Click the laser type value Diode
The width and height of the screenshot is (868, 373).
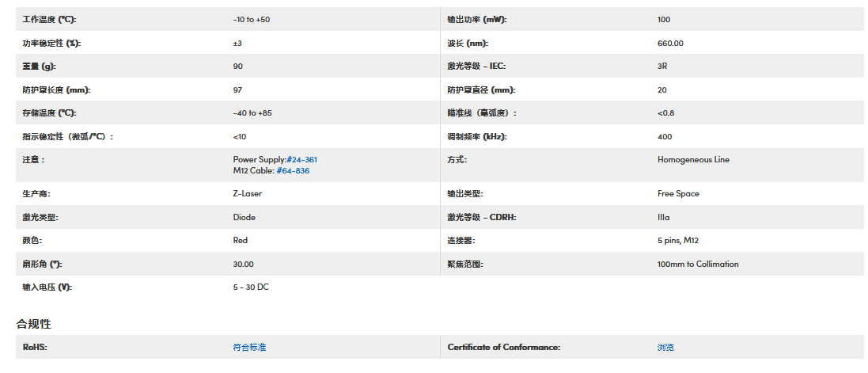244,218
